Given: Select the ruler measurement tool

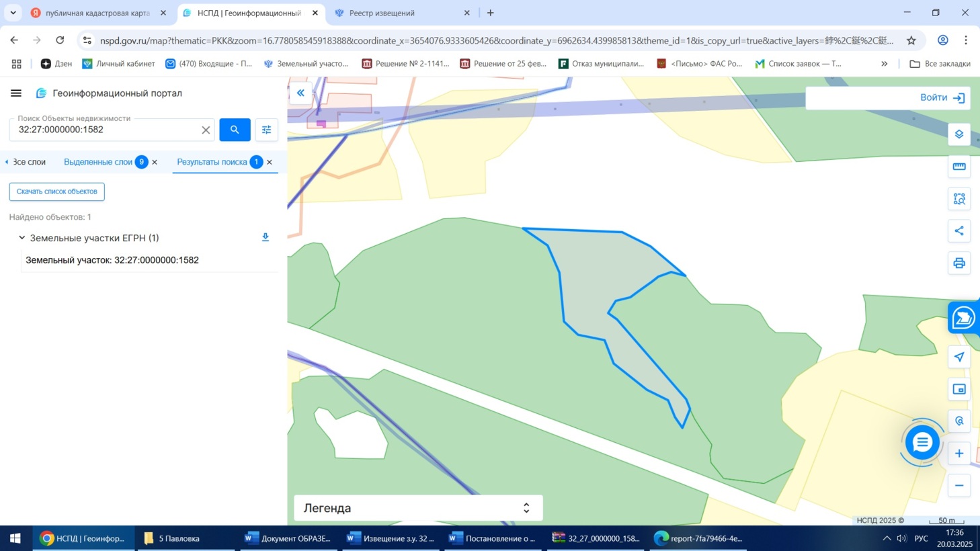Looking at the screenshot, I should [x=959, y=167].
